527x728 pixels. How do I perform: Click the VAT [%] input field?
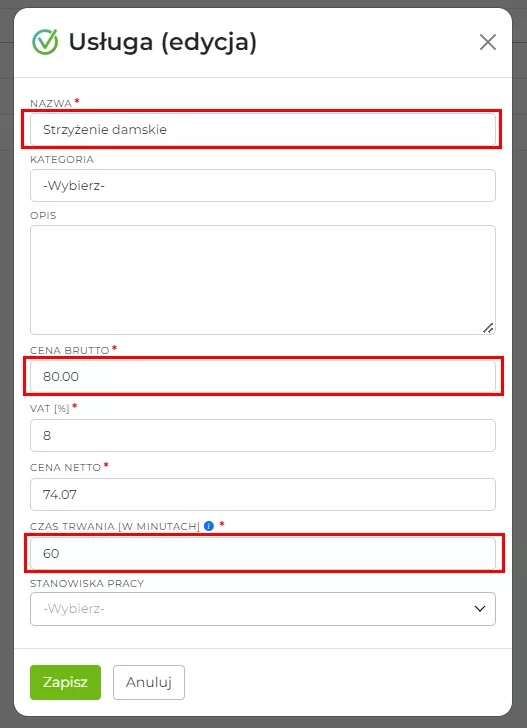263,436
